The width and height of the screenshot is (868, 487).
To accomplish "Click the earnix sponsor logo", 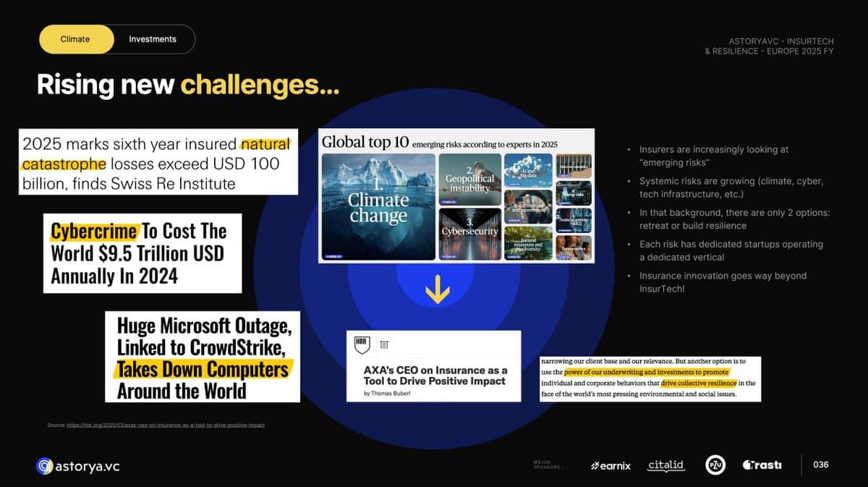I will coord(610,465).
